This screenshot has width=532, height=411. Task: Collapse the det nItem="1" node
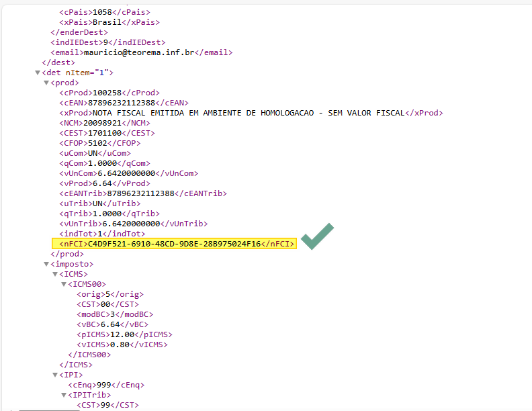pyautogui.click(x=38, y=73)
